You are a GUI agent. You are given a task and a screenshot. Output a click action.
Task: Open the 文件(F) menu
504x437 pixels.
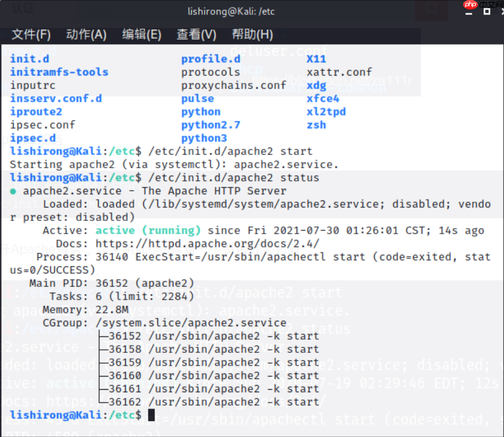click(x=31, y=35)
